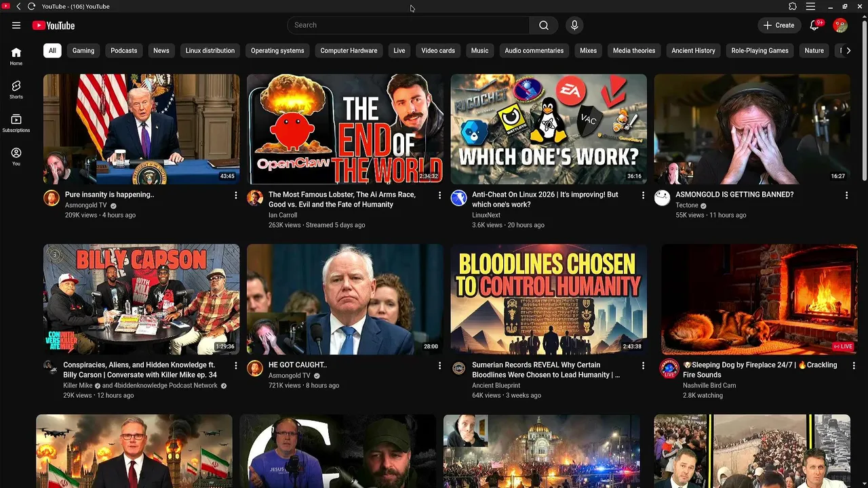The height and width of the screenshot is (488, 868).
Task: Open Shorts in sidebar
Action: coord(16,89)
